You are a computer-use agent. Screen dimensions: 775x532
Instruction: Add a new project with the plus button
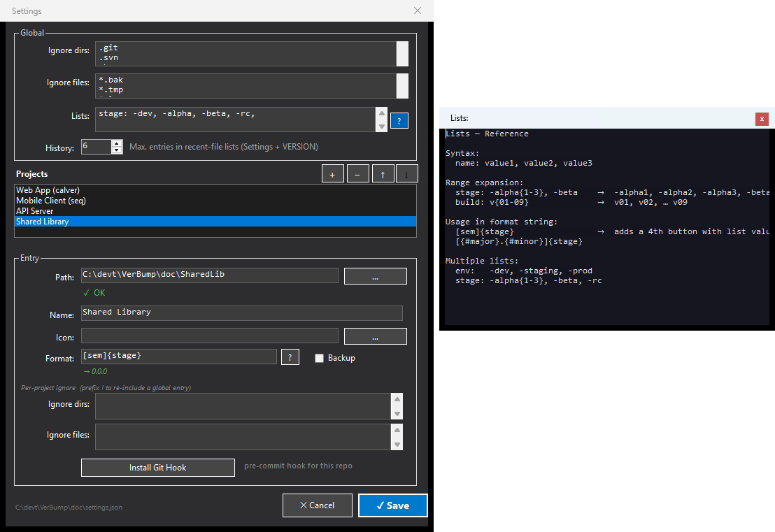(x=333, y=174)
